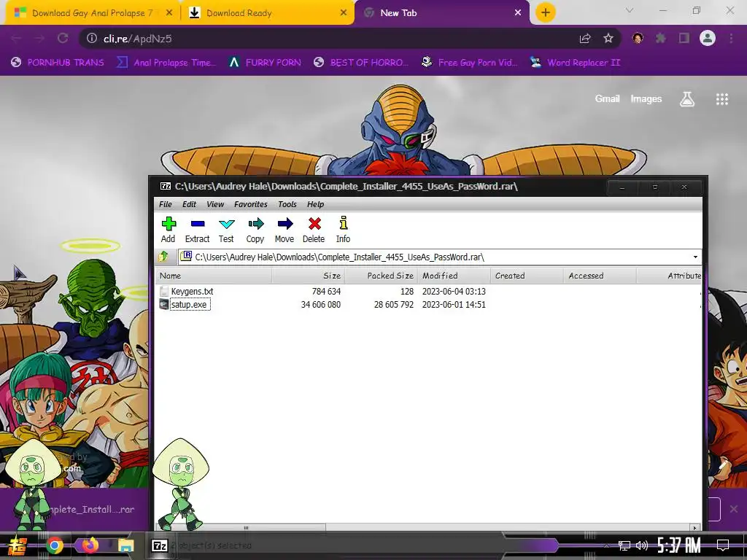Open the tab search chevron in Chrome
Viewport: 747px width, 560px height.
point(630,10)
